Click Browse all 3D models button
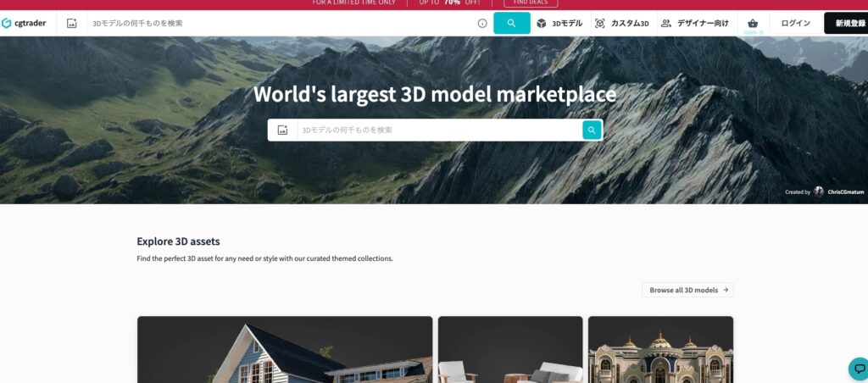 [687, 290]
